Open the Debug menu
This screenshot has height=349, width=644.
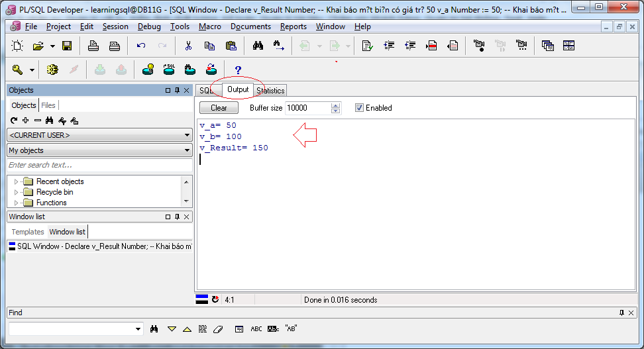tap(149, 26)
